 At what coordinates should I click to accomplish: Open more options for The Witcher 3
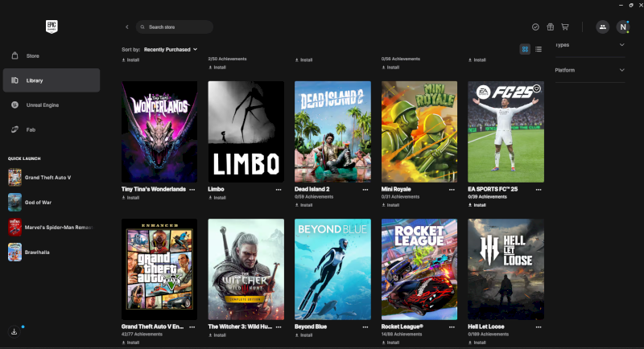(279, 326)
